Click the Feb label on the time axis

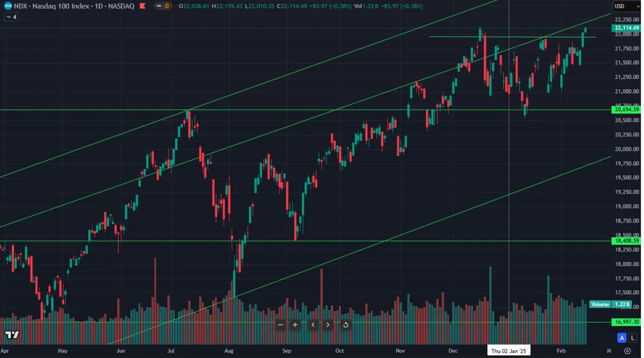561,351
